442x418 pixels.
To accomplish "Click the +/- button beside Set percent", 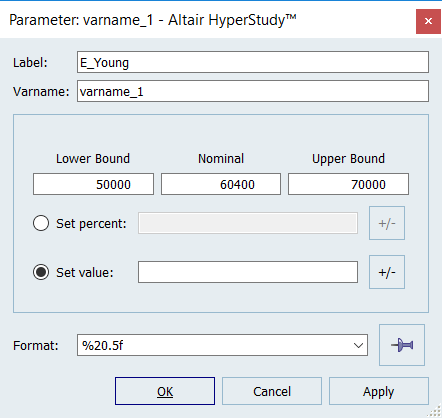I will click(x=387, y=223).
